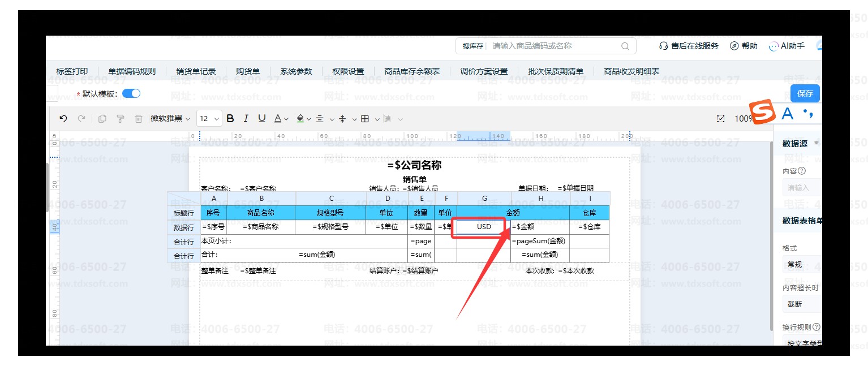Click the 保存 button
Viewport: 868px width, 366px height.
[805, 93]
